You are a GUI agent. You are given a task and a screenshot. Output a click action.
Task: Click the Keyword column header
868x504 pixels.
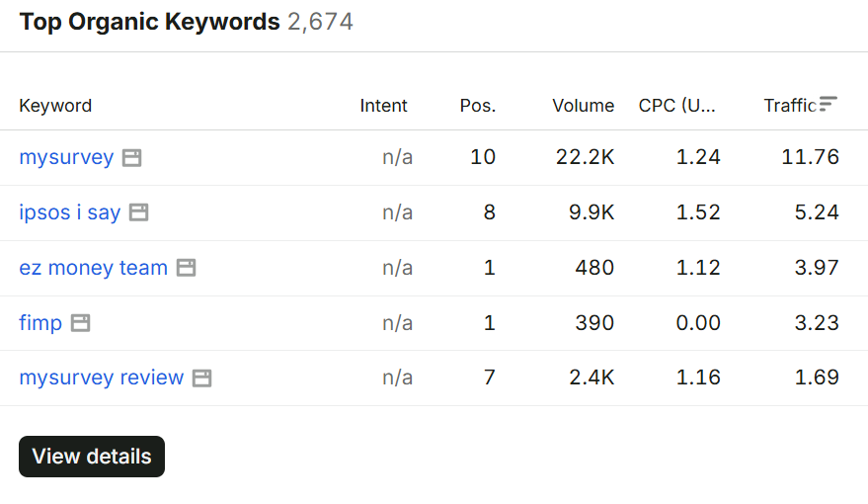coord(55,105)
